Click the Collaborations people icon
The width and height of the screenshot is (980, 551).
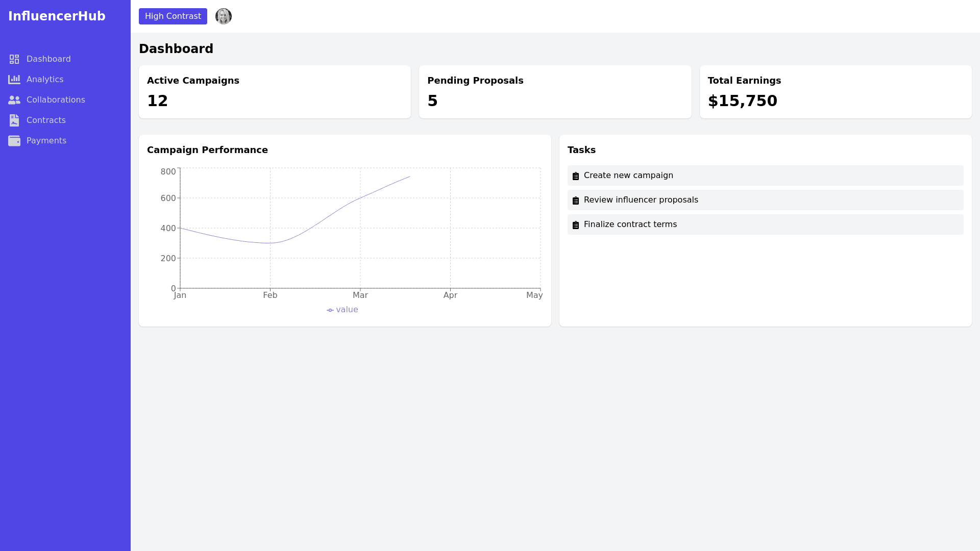pyautogui.click(x=14, y=100)
